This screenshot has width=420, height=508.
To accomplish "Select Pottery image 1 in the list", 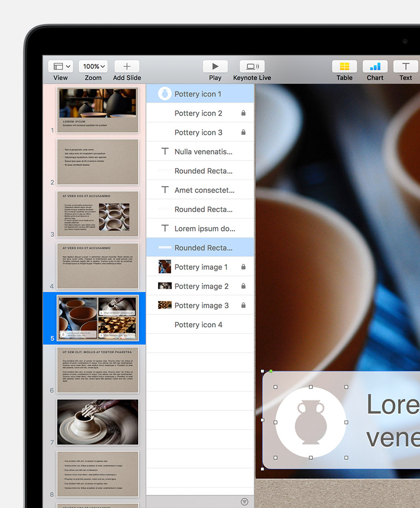I will click(x=200, y=267).
